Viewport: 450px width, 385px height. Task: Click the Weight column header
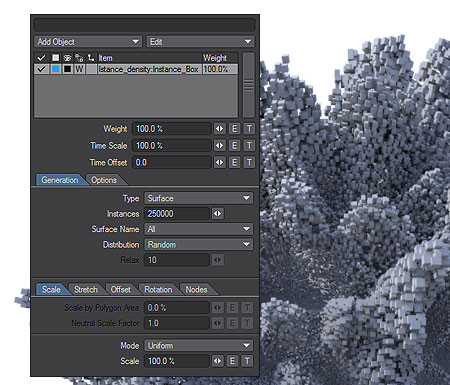(219, 58)
